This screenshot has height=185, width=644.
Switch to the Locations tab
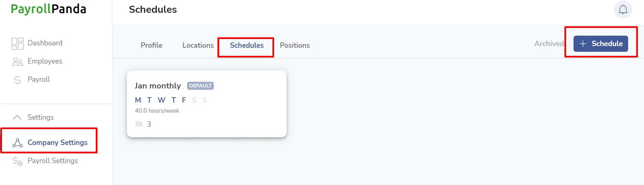198,45
